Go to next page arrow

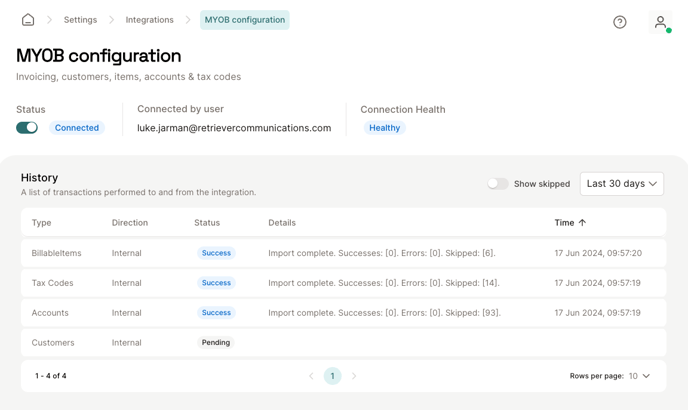tap(354, 376)
